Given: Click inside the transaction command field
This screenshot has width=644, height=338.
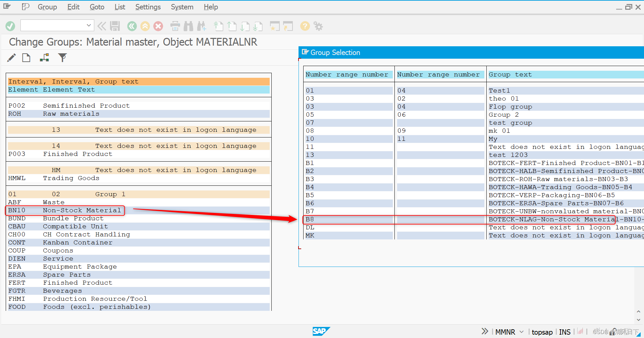Looking at the screenshot, I should 53,25.
